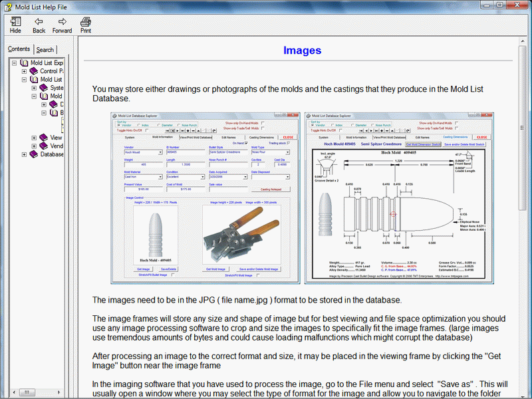Expand the Vend tree node
The width and height of the screenshot is (532, 399).
pyautogui.click(x=34, y=146)
